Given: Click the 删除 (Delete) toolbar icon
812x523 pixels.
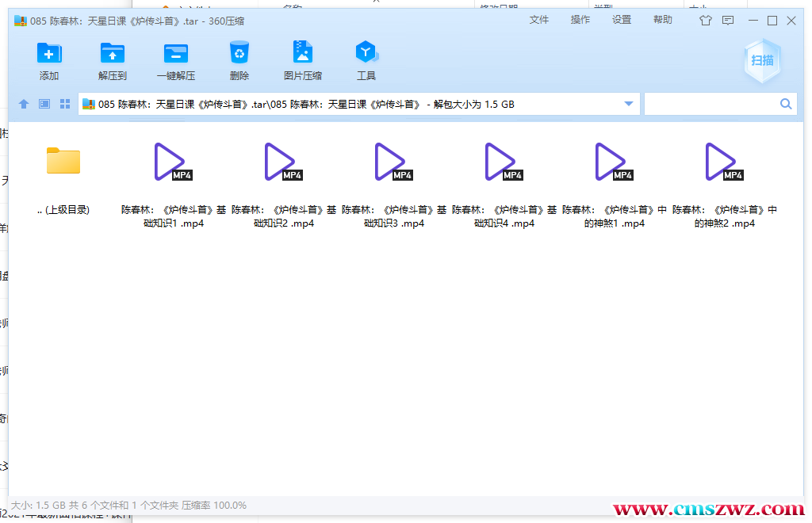Looking at the screenshot, I should pyautogui.click(x=239, y=61).
